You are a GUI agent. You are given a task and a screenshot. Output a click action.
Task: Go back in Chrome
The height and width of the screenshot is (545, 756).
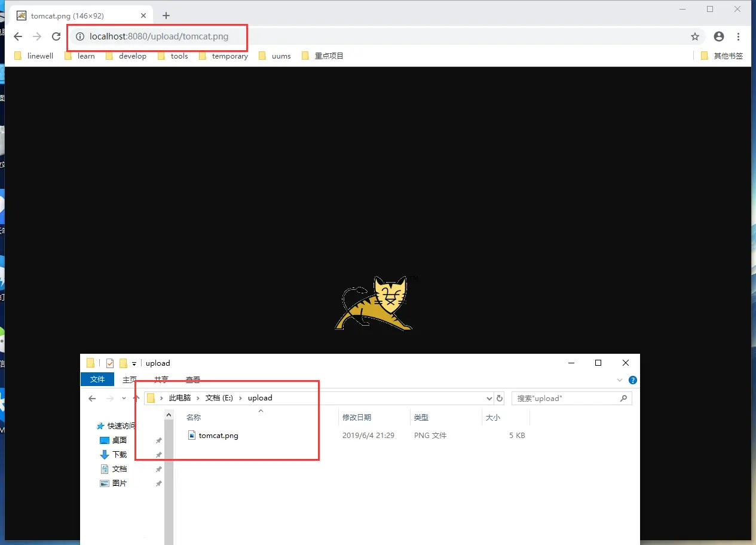[x=18, y=36]
